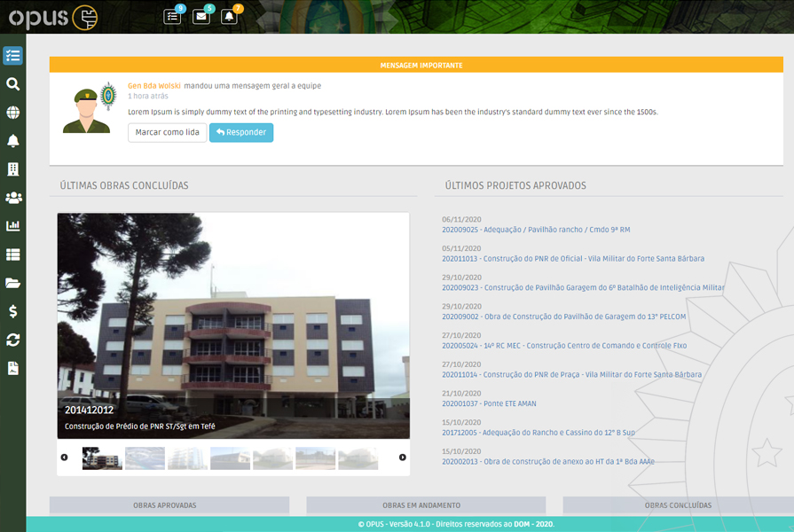Select fourth carousel thumbnail
The width and height of the screenshot is (794, 532).
point(230,458)
